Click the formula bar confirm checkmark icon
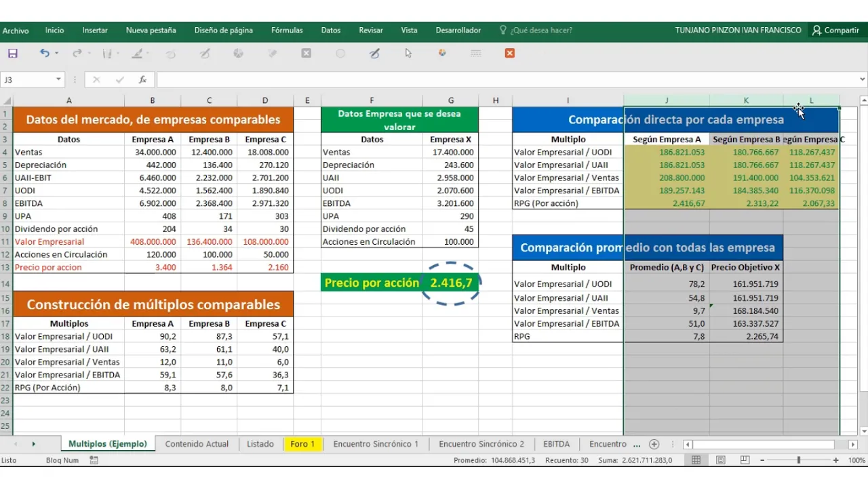Image resolution: width=868 pixels, height=488 pixels. click(x=119, y=79)
